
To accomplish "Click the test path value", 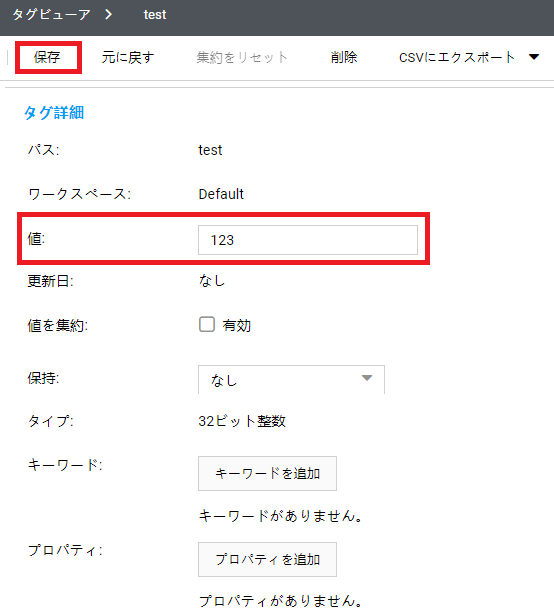I will 210,150.
